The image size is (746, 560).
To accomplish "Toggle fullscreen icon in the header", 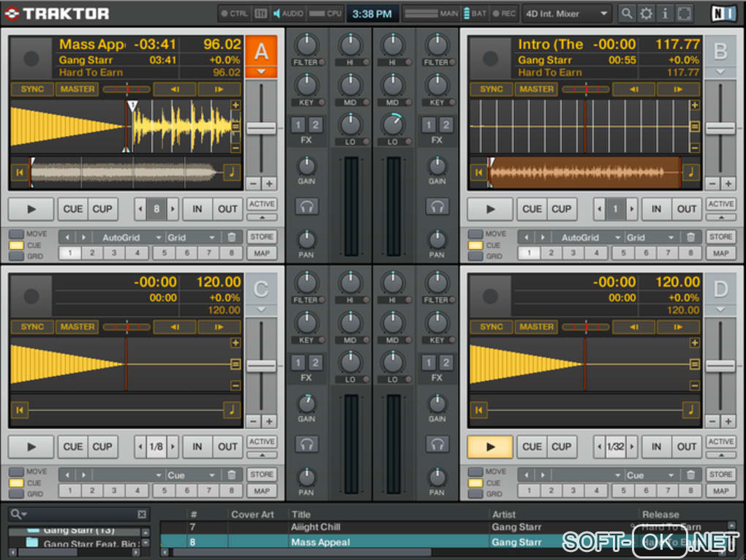I will pos(684,14).
